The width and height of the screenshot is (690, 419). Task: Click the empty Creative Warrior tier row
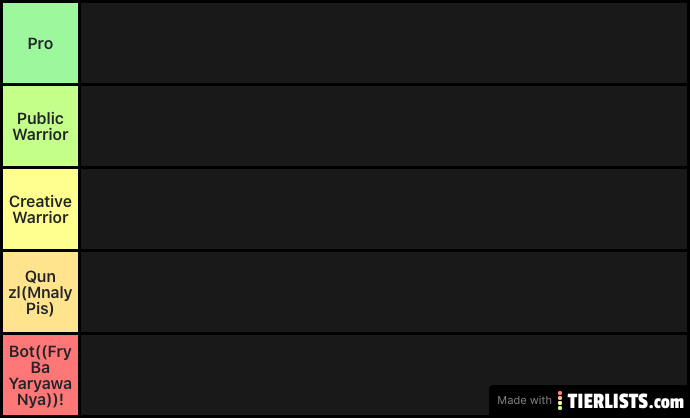click(384, 209)
